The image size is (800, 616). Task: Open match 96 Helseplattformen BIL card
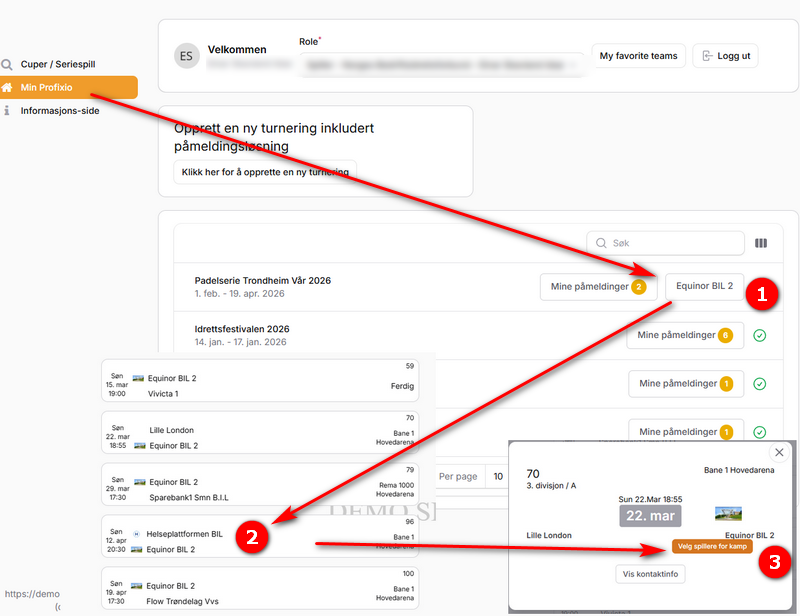260,536
